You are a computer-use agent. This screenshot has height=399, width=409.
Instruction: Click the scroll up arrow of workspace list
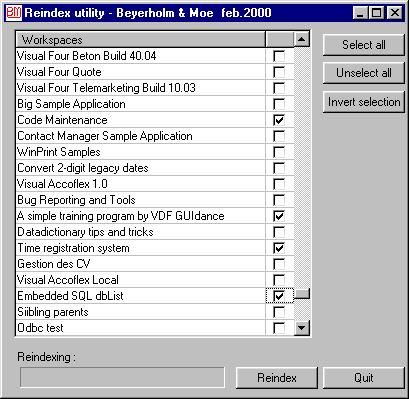[302, 39]
